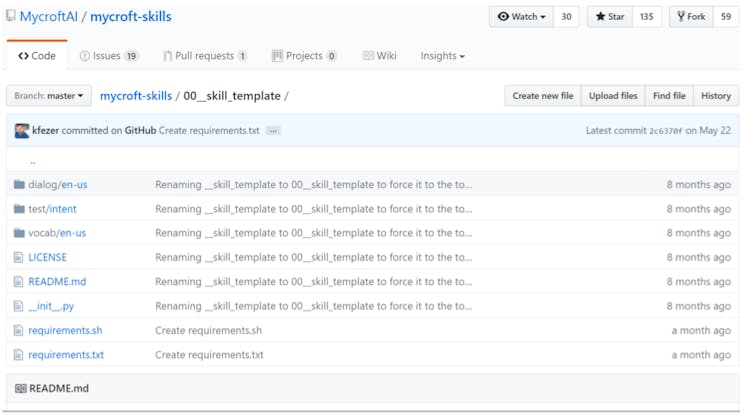This screenshot has width=740, height=416.
Task: Open the mycroft-skills repository title link
Action: click(131, 17)
